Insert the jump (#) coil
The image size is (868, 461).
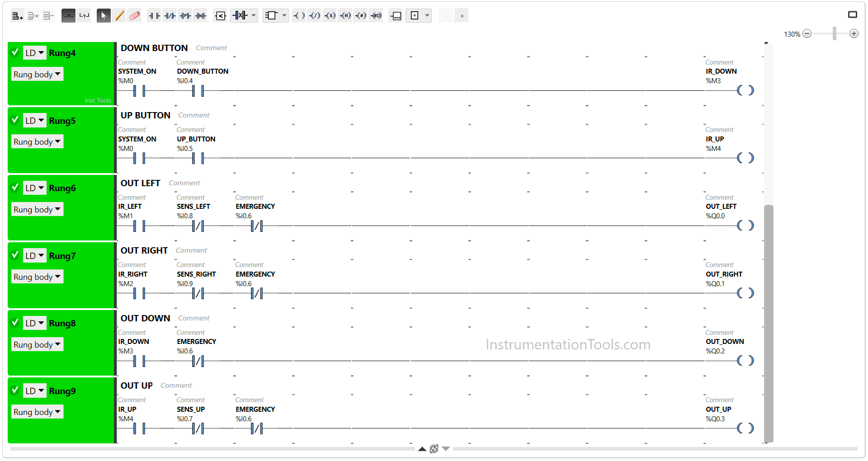361,16
